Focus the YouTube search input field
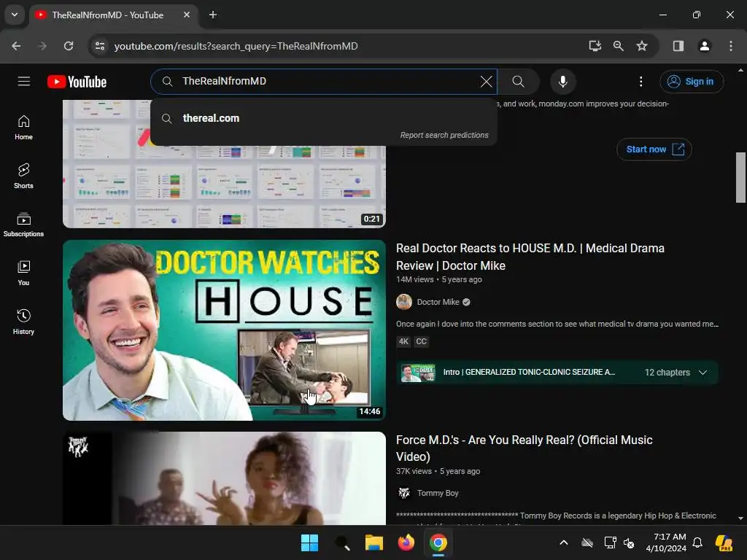 tap(329, 82)
